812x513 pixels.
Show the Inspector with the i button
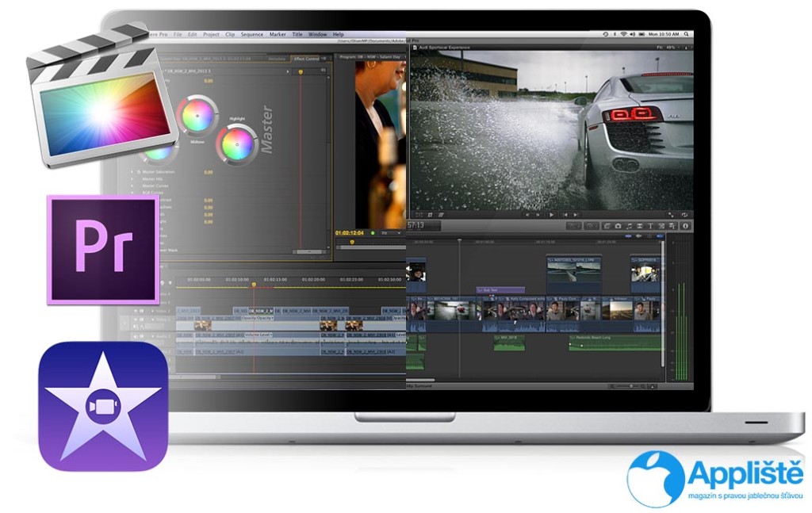(x=685, y=226)
